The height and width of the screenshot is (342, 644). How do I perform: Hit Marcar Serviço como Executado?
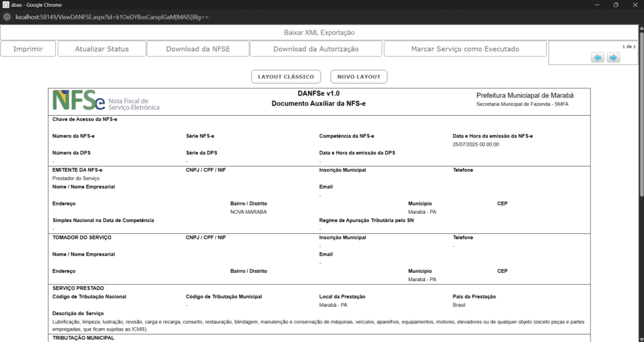pyautogui.click(x=465, y=49)
